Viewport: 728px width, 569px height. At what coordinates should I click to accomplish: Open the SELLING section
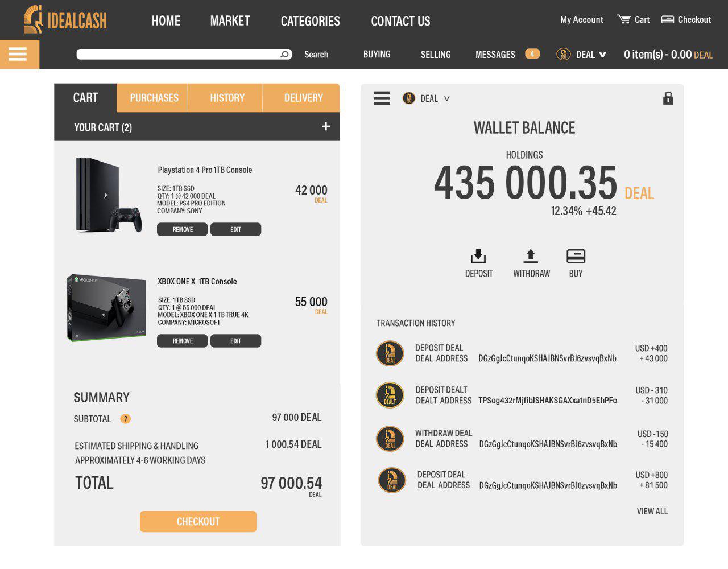pos(436,55)
